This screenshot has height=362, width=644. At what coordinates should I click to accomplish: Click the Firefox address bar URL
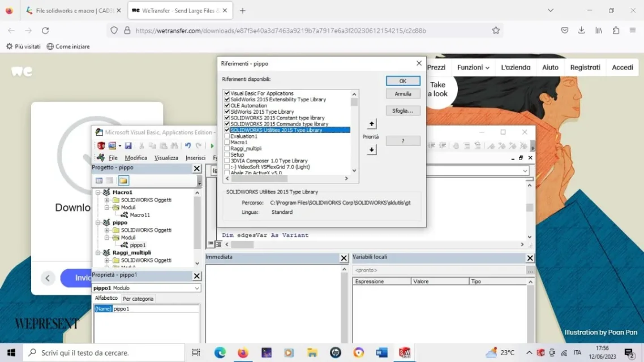click(x=281, y=31)
